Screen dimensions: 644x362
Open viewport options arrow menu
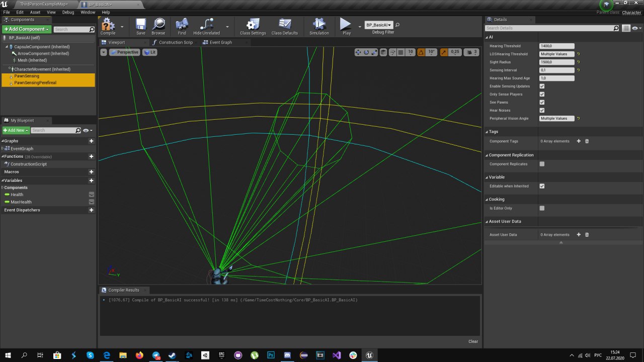(104, 52)
